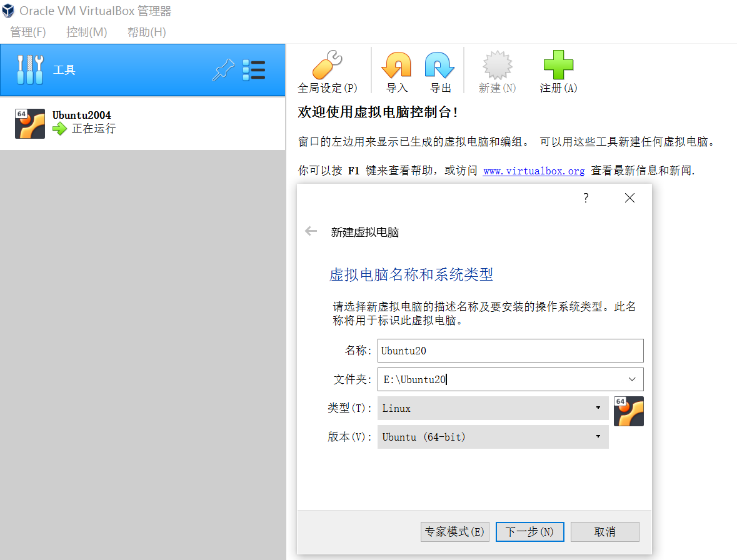Screen dimensions: 737x560
Task: Click the Next (下一步) button
Action: pos(529,532)
